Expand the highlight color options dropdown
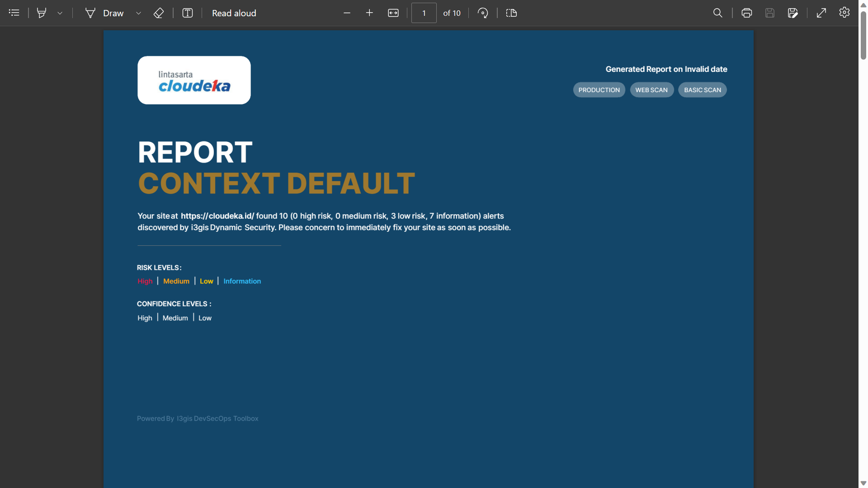The height and width of the screenshot is (488, 868). 60,13
